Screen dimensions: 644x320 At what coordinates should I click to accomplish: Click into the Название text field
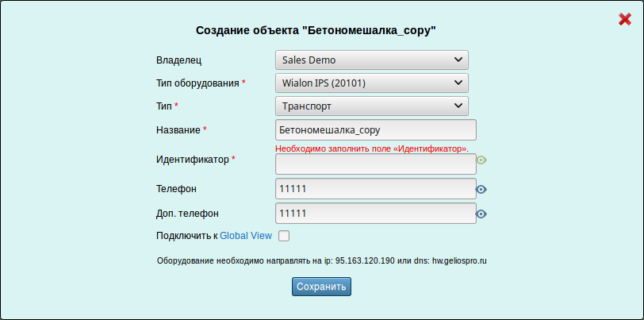click(x=375, y=129)
